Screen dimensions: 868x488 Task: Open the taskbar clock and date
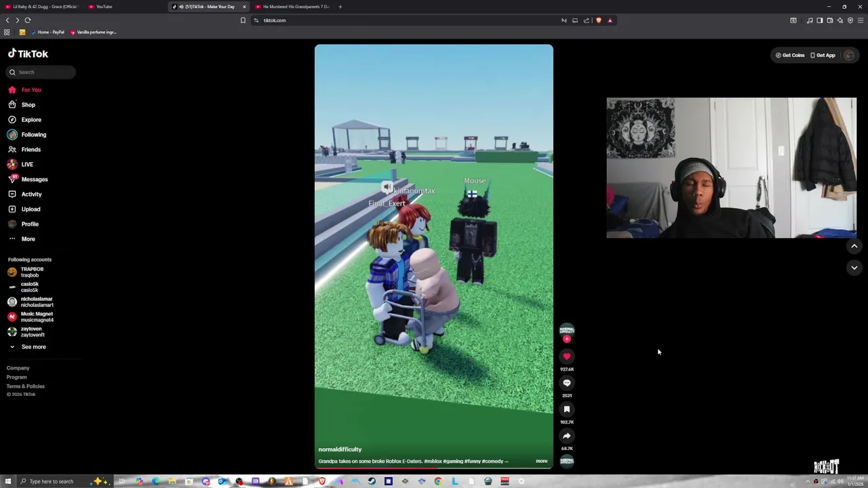(856, 481)
